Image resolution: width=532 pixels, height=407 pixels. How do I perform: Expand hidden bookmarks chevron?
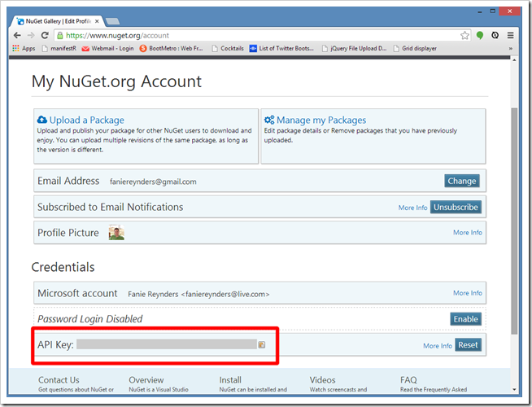(x=510, y=49)
